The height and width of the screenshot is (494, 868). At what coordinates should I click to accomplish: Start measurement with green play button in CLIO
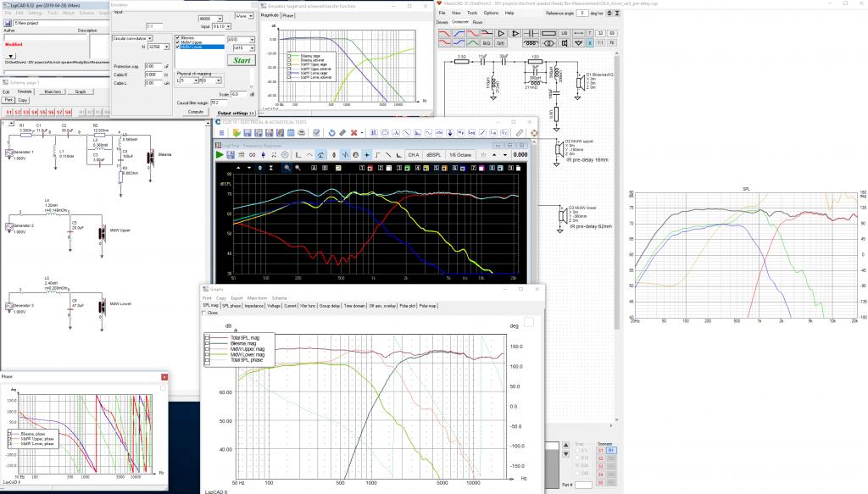point(220,155)
